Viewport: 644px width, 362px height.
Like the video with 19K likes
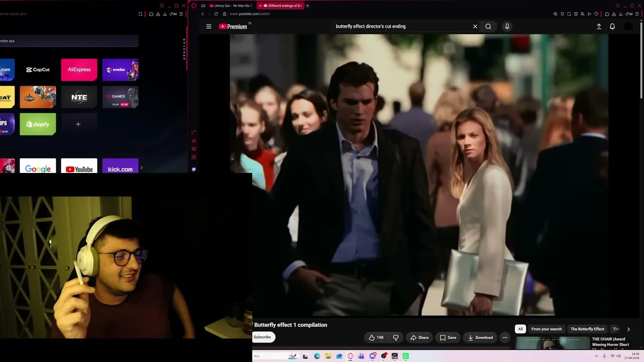click(x=376, y=337)
